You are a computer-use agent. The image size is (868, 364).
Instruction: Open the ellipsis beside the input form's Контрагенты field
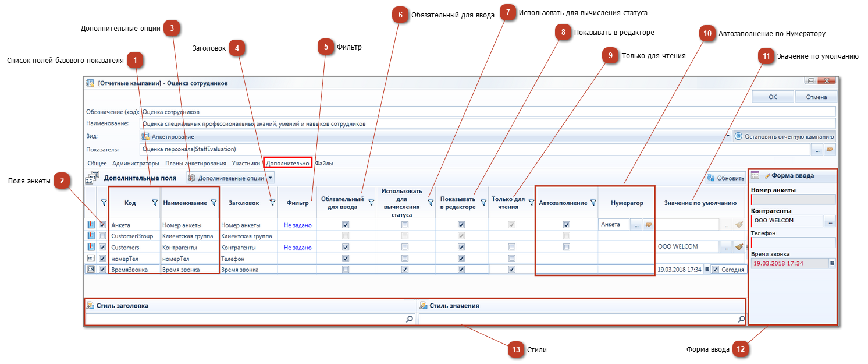(831, 221)
